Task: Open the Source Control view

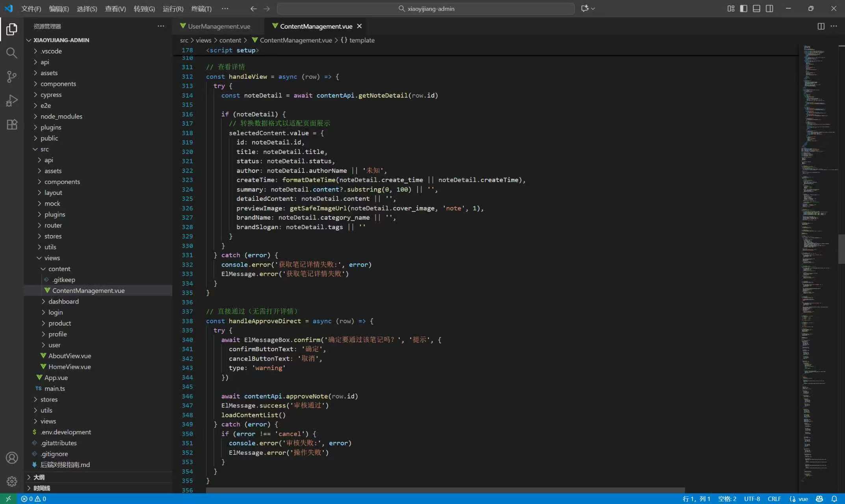Action: click(x=12, y=76)
